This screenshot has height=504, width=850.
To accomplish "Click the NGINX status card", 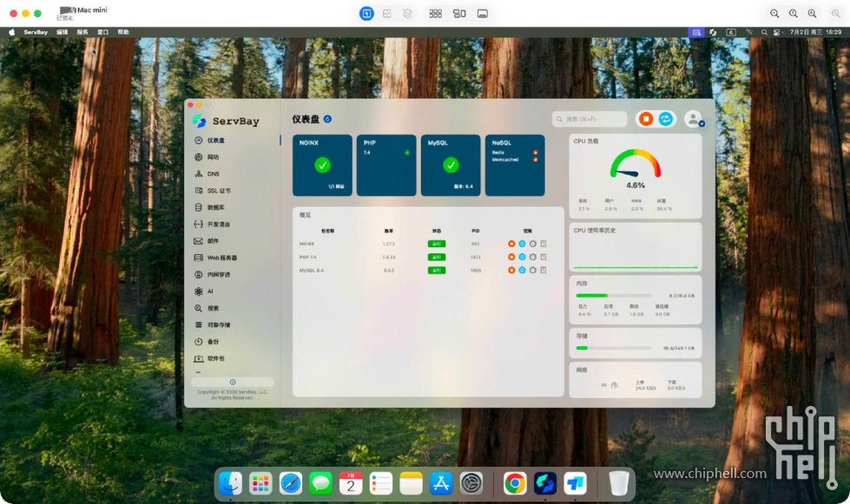I will 322,165.
